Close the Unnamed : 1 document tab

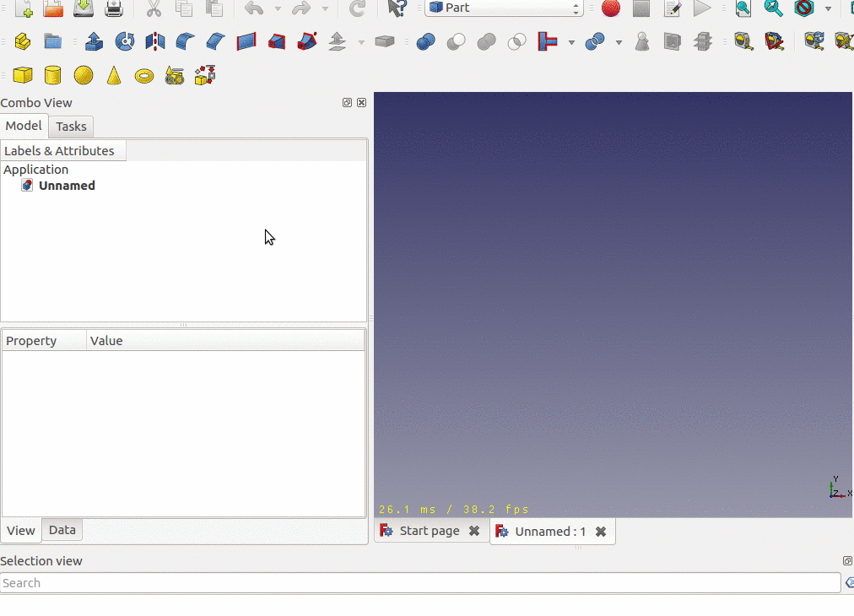pyautogui.click(x=601, y=532)
